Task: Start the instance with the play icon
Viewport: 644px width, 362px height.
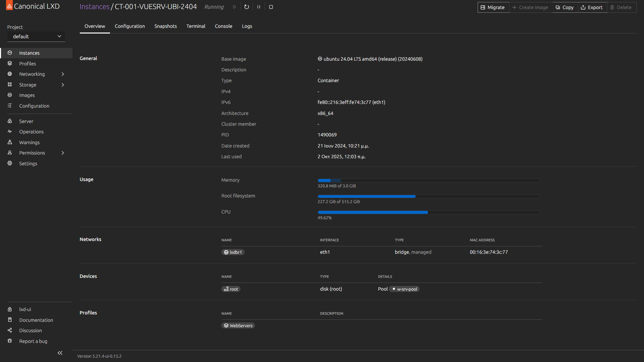Action: coord(234,7)
